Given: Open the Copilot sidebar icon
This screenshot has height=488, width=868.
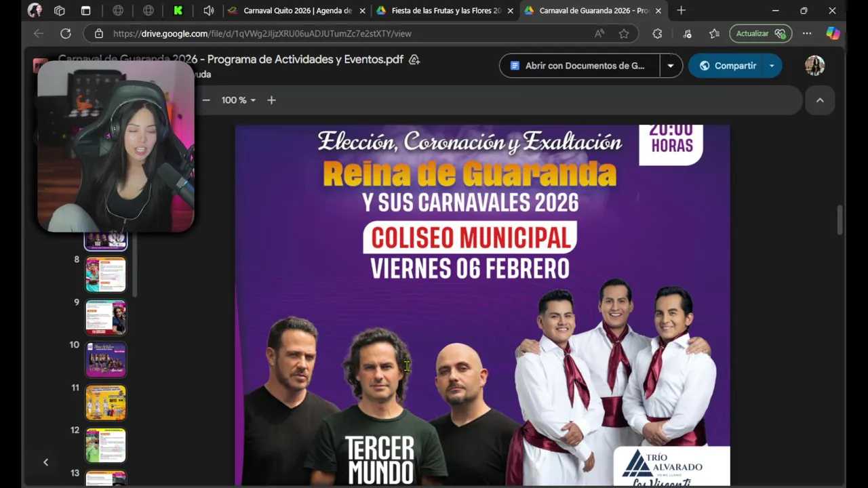Looking at the screenshot, I should click(833, 33).
